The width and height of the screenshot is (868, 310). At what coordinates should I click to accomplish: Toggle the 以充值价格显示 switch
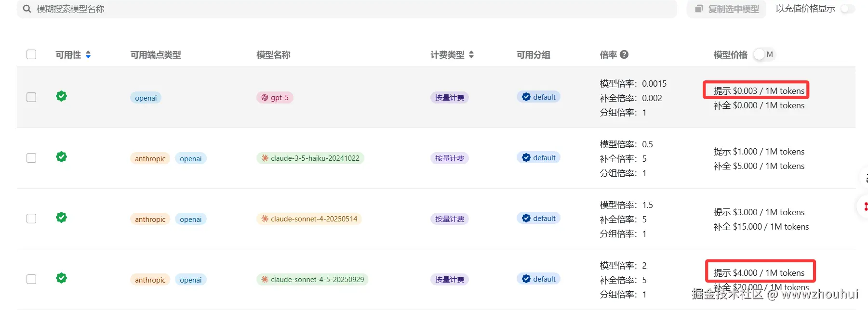pyautogui.click(x=847, y=9)
